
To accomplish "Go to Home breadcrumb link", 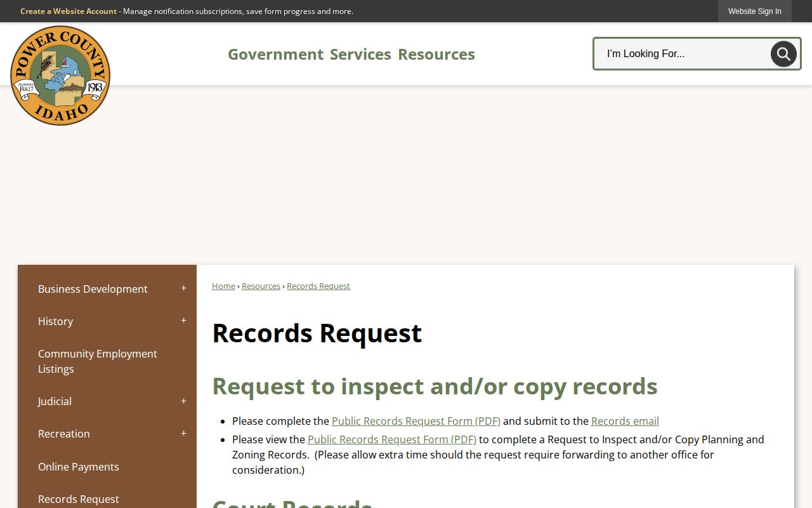I will (x=223, y=286).
